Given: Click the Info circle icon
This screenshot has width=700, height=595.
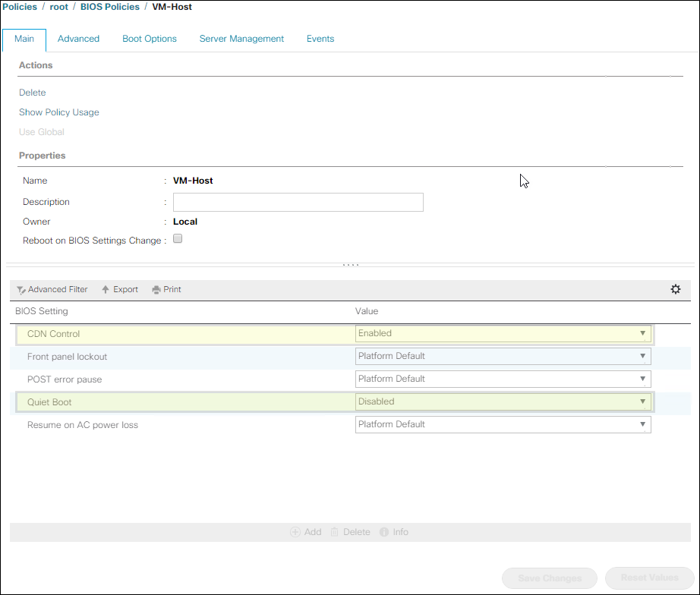Looking at the screenshot, I should (x=384, y=532).
